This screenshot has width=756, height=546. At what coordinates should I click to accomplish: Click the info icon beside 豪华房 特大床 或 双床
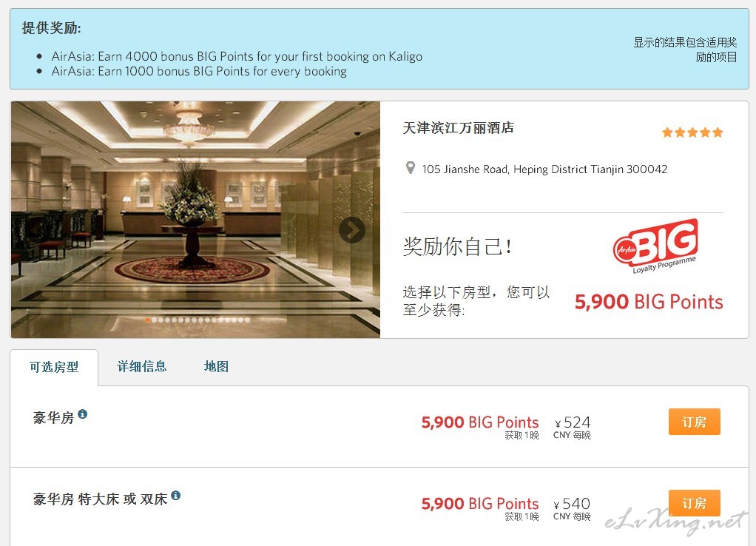(175, 495)
